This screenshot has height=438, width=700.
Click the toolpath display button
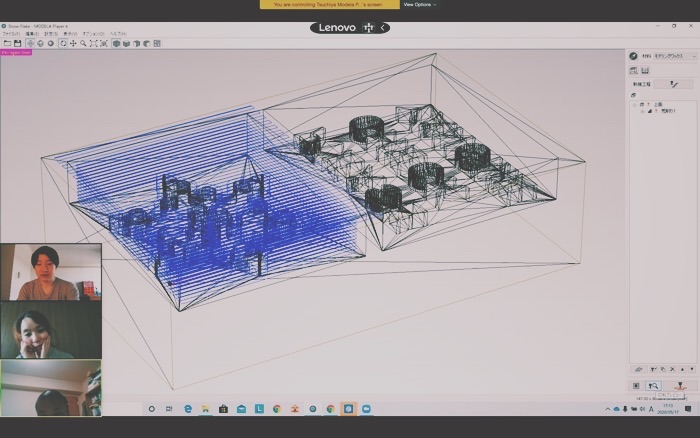(x=636, y=386)
